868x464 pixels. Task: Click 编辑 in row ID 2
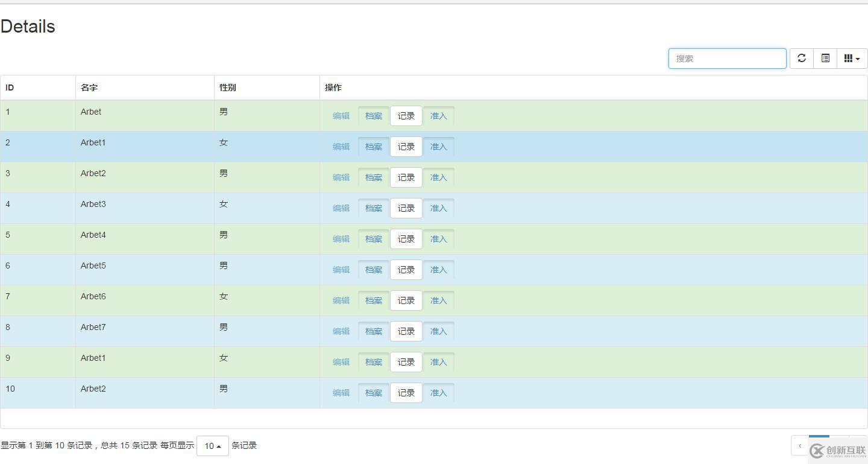(x=341, y=147)
